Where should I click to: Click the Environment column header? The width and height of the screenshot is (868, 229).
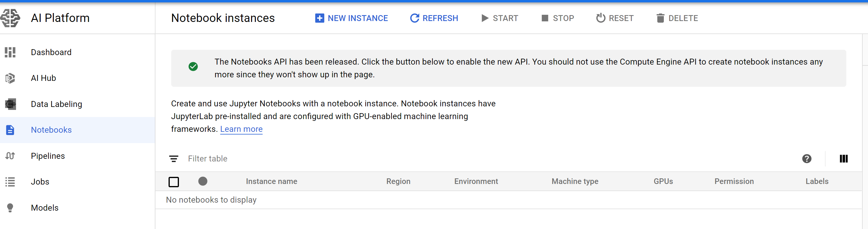coord(476,182)
